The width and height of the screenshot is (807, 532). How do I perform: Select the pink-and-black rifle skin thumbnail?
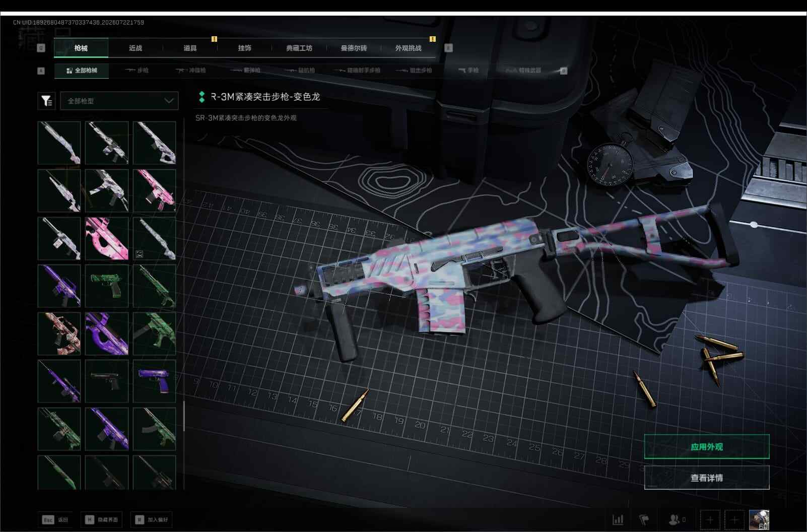tap(154, 190)
